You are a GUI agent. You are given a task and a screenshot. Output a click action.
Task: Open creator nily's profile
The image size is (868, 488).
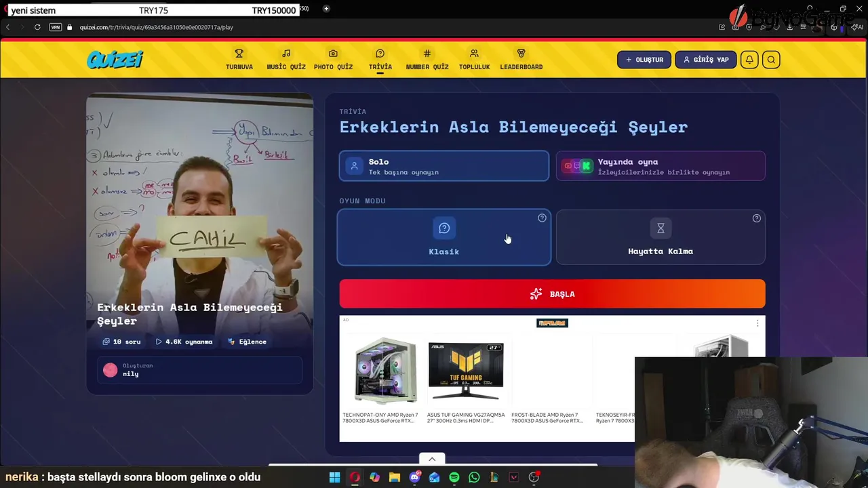199,370
